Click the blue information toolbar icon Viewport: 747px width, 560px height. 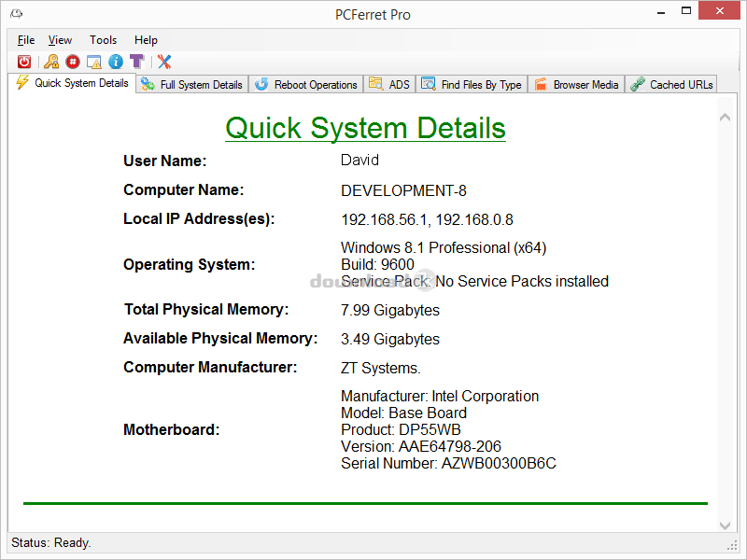[116, 62]
